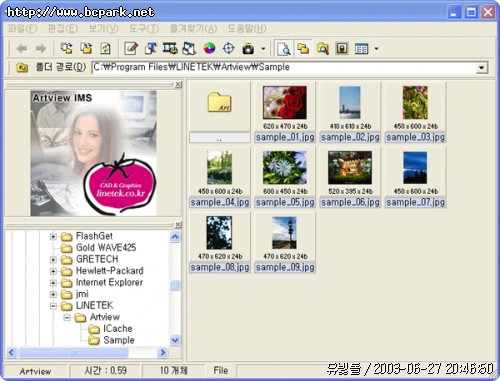Open the fourth menu in the menu bar (T)
This screenshot has width=500, height=381.
[144, 29]
